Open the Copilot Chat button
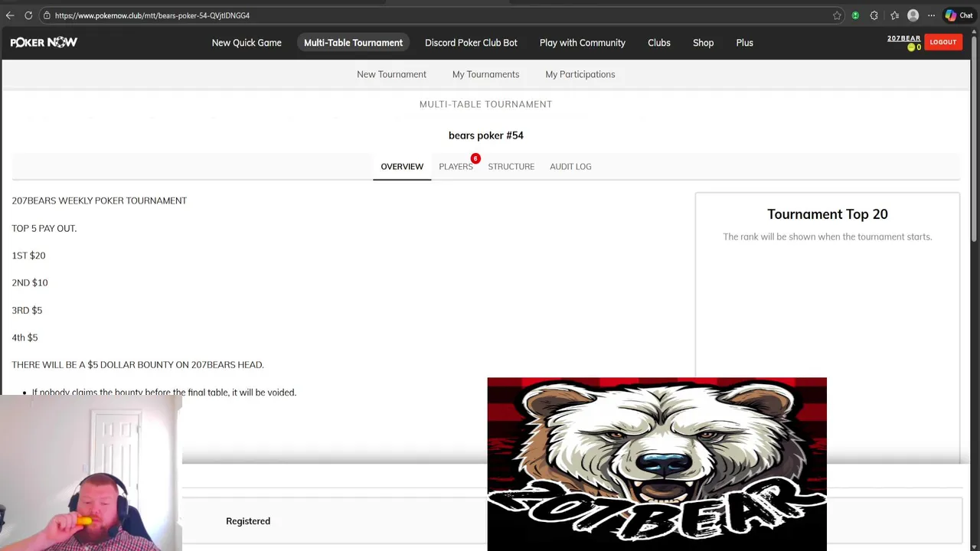 [x=959, y=15]
